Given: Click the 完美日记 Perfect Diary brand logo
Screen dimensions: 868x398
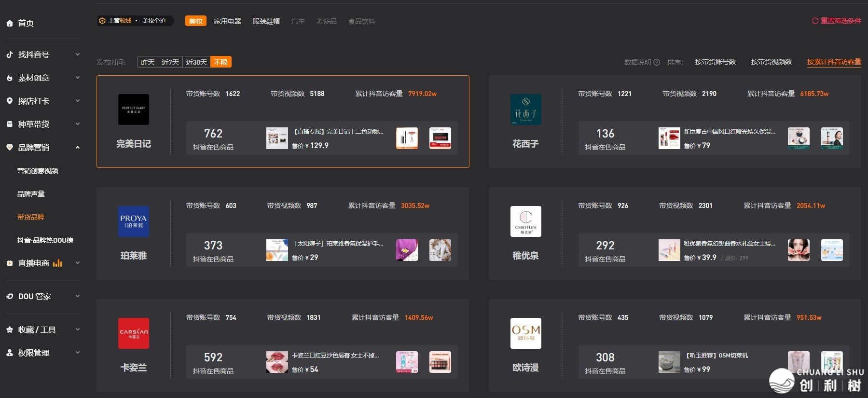Looking at the screenshot, I should (134, 110).
